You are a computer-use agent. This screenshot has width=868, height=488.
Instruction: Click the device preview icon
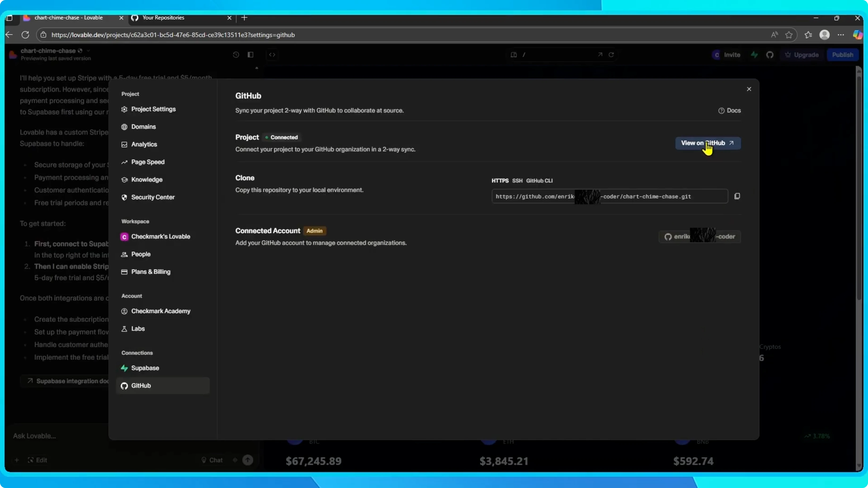coord(513,54)
